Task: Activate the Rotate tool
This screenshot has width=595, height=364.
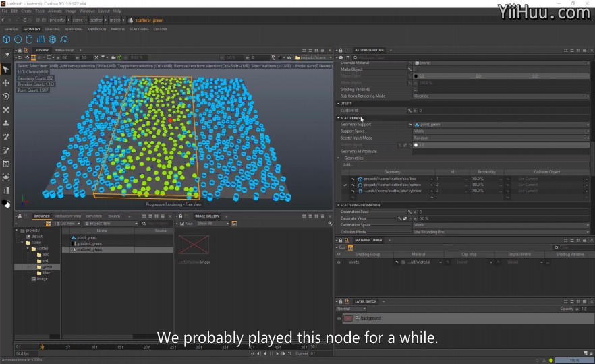Action: click(5, 96)
